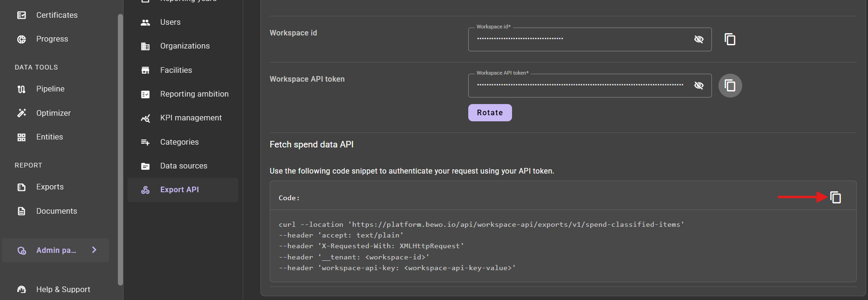868x300 pixels.
Task: Reveal the hidden Workspace API token
Action: click(x=699, y=85)
